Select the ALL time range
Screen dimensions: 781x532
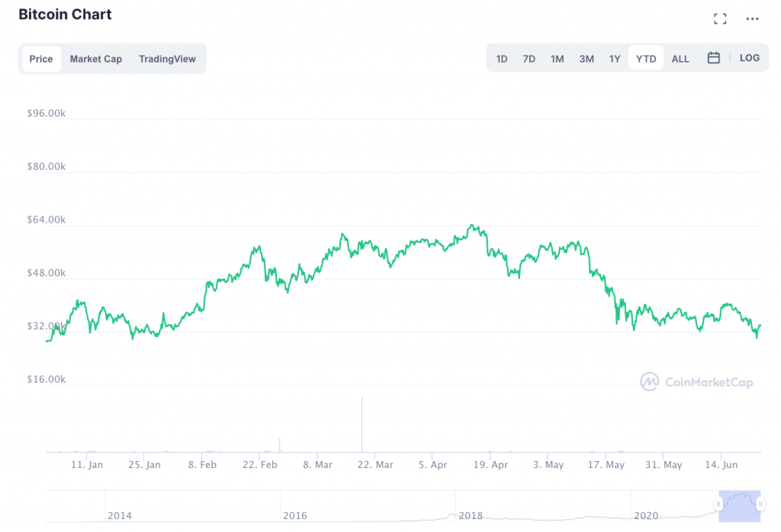(680, 59)
